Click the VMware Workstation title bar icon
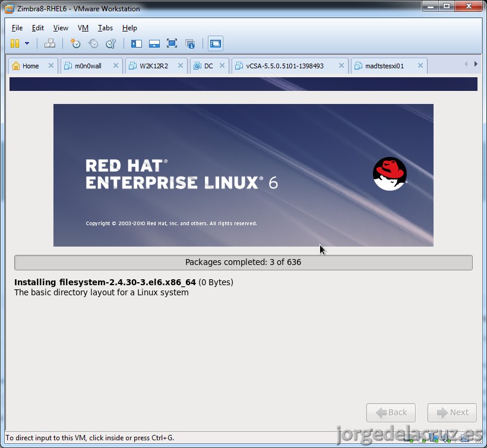Screen dimensions: 487x448 (x=10, y=9)
